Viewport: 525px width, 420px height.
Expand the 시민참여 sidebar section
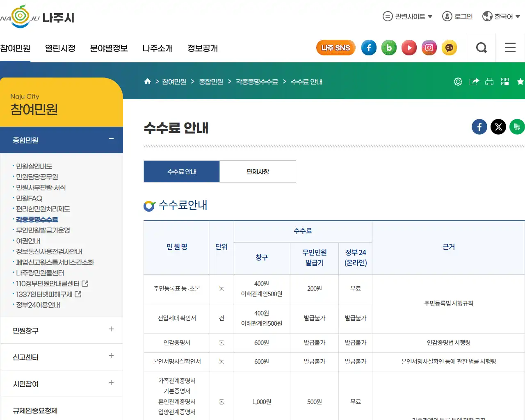point(62,383)
